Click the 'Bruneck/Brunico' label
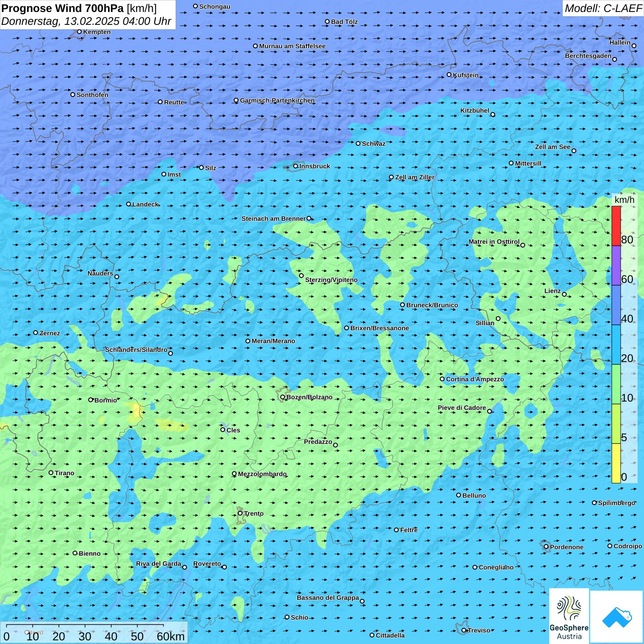 point(432,305)
